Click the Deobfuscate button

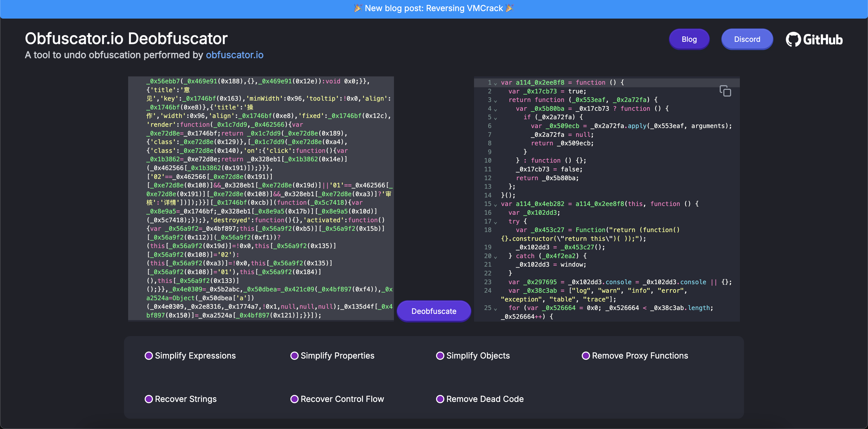tap(434, 311)
